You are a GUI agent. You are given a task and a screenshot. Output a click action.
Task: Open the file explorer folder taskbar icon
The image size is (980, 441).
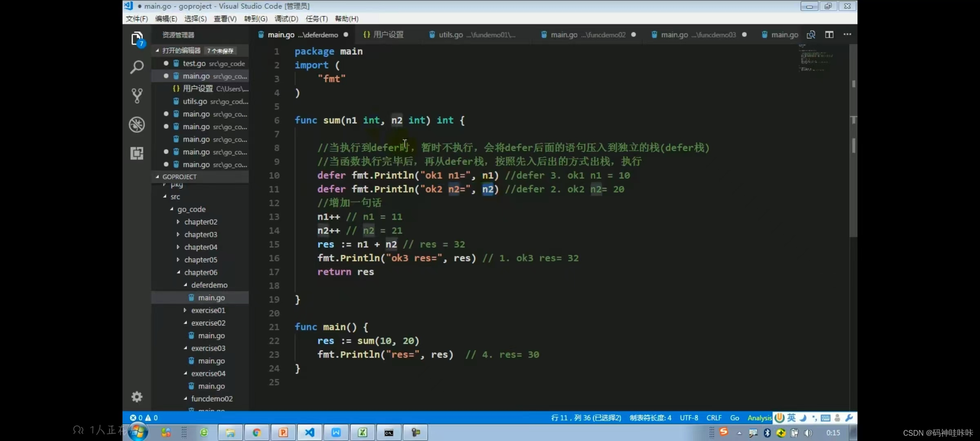(x=230, y=432)
